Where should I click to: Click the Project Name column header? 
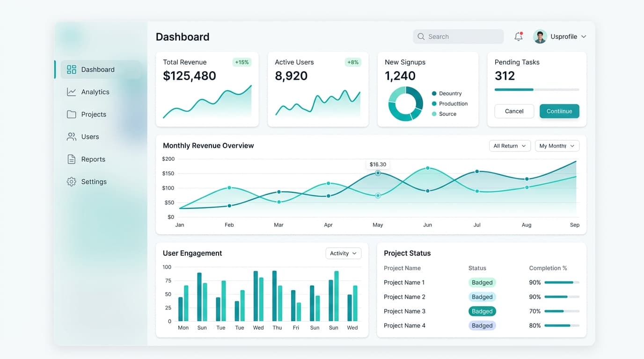coord(402,268)
